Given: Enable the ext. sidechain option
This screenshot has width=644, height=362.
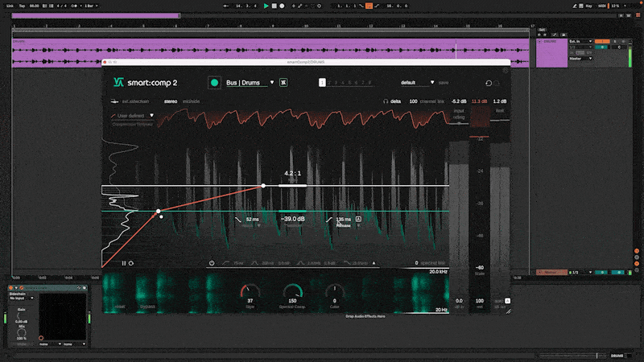Looking at the screenshot, I should coord(130,101).
